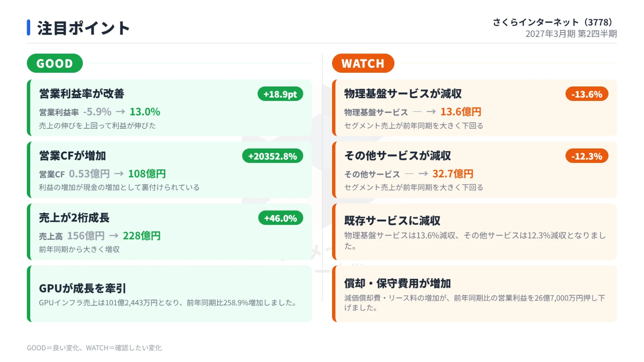644x362 pixels.
Task: Click the heading 物理基盤サービスが減収
Action: coord(403,94)
